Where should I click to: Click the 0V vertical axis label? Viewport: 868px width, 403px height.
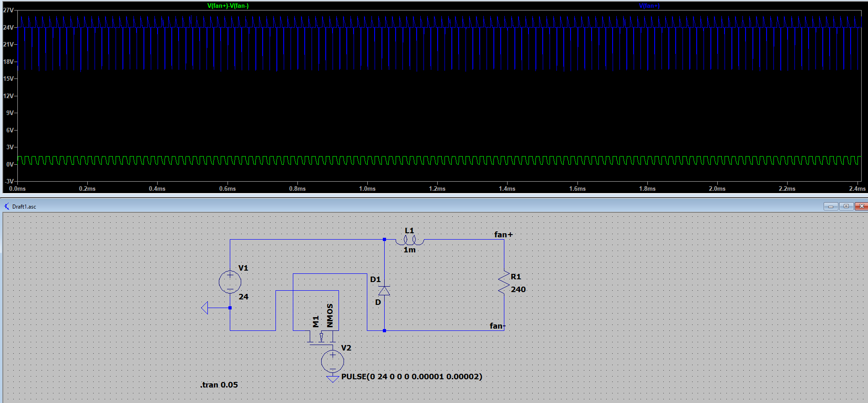(x=10, y=164)
